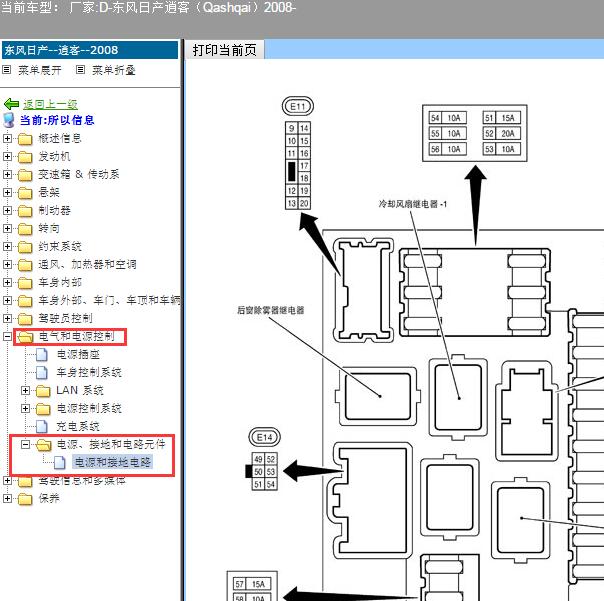Click the 打印当前页 tab
This screenshot has width=604, height=601.
tap(225, 50)
